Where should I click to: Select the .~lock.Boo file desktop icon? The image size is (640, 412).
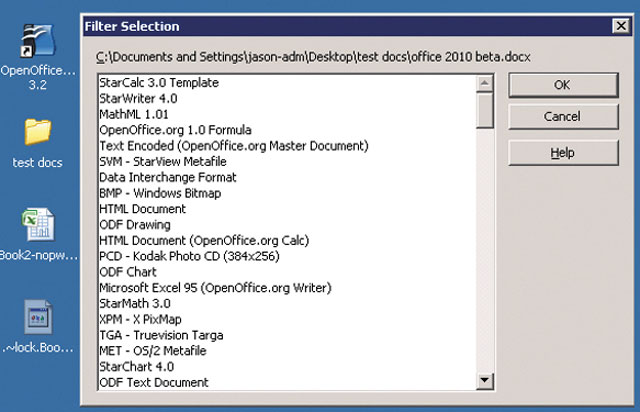click(38, 317)
